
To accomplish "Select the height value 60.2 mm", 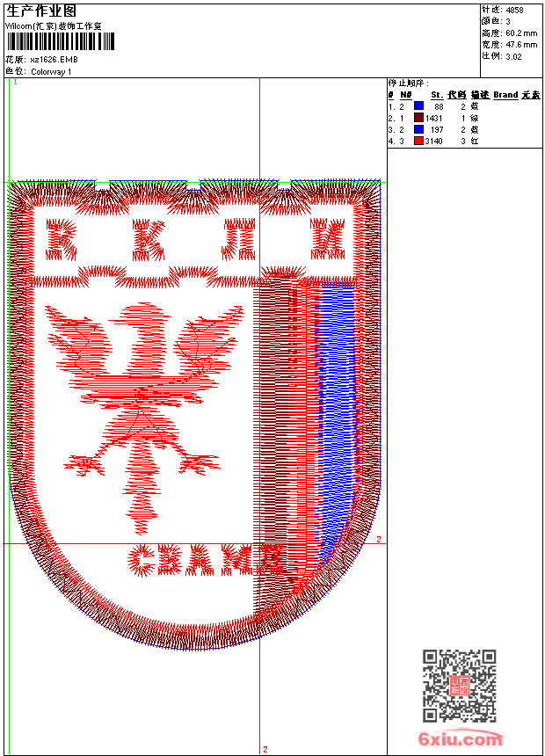I will (521, 33).
